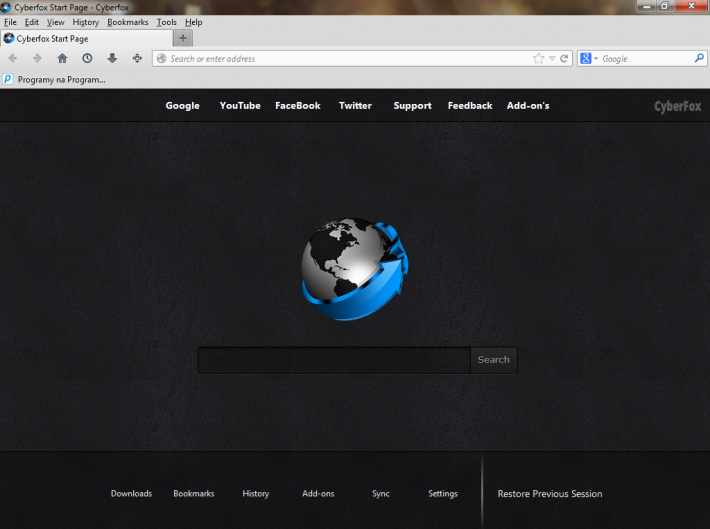
Task: Select the Cyberfox Start Page tab
Action: 86,38
